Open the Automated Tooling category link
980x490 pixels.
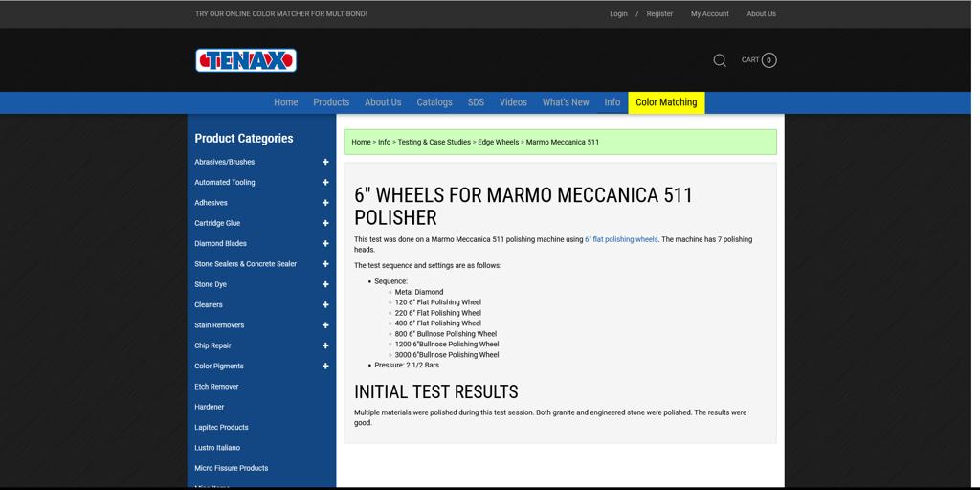[224, 183]
